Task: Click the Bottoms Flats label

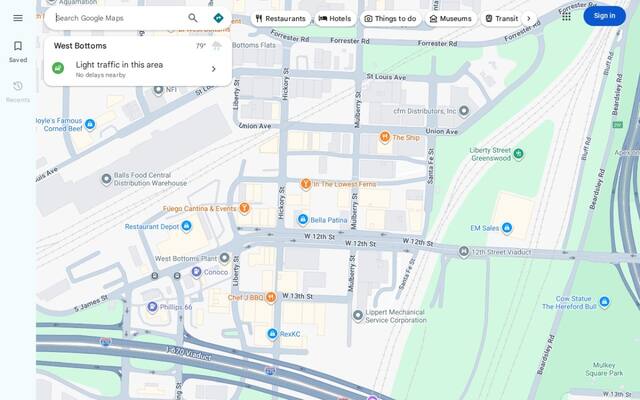Action: (254, 45)
